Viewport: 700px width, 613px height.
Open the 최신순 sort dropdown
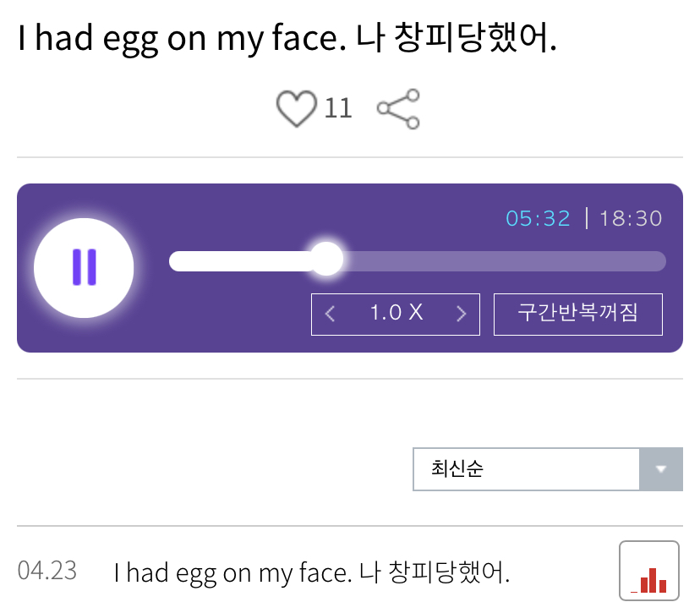pos(524,469)
